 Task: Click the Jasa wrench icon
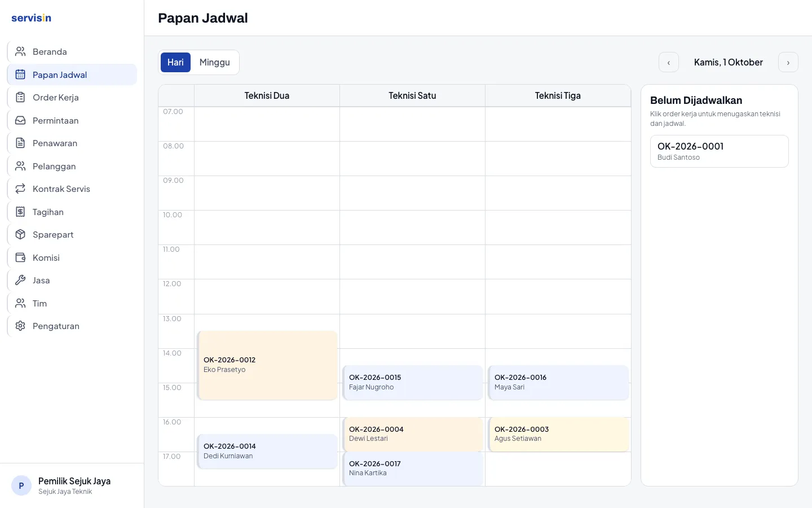[x=20, y=280]
